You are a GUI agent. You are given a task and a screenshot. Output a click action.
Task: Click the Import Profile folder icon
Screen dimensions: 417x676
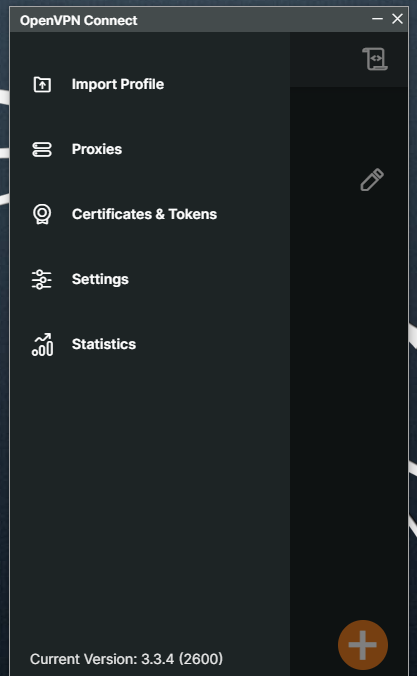[42, 84]
